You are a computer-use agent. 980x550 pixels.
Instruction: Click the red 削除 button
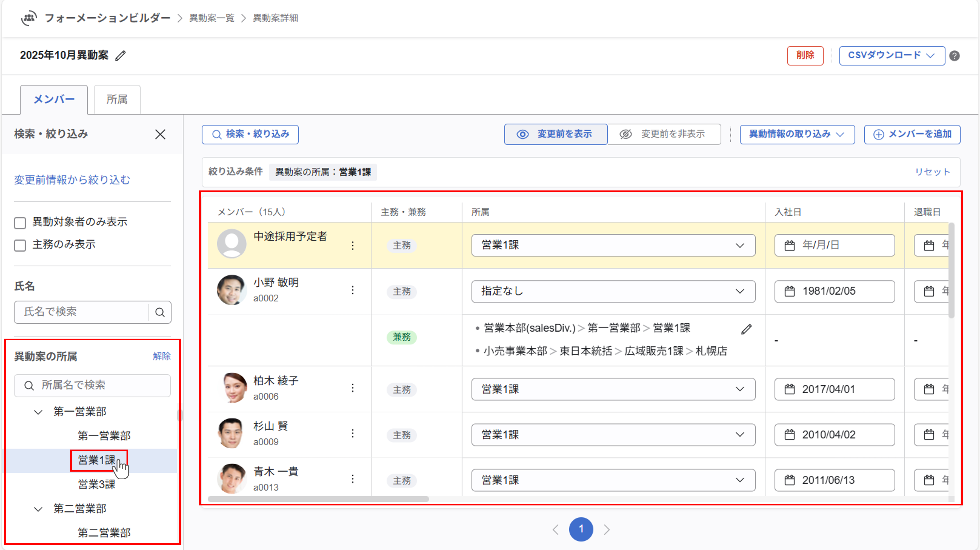coord(805,55)
